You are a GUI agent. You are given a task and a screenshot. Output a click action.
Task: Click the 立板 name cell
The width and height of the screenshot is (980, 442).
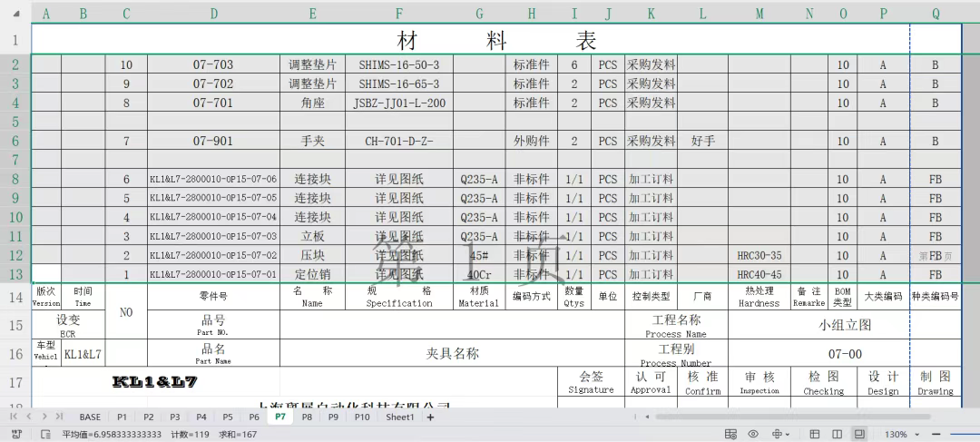pos(312,236)
